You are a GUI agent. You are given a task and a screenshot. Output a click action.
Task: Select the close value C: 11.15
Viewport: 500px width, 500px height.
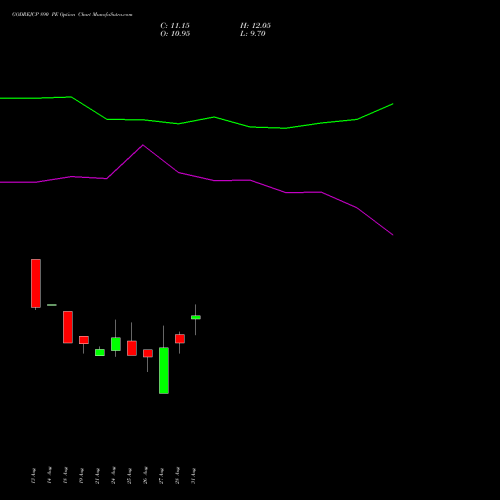pos(175,26)
